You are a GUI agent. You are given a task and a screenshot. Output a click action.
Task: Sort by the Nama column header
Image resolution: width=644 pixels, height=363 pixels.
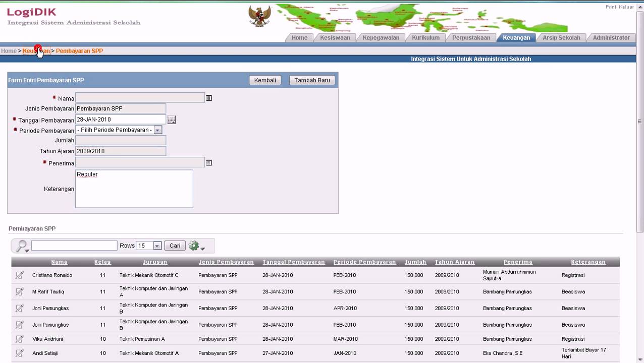pyautogui.click(x=59, y=262)
